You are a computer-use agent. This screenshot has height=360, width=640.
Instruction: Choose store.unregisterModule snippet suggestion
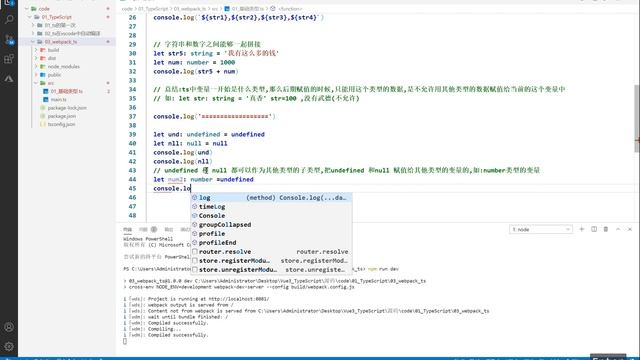[271, 269]
